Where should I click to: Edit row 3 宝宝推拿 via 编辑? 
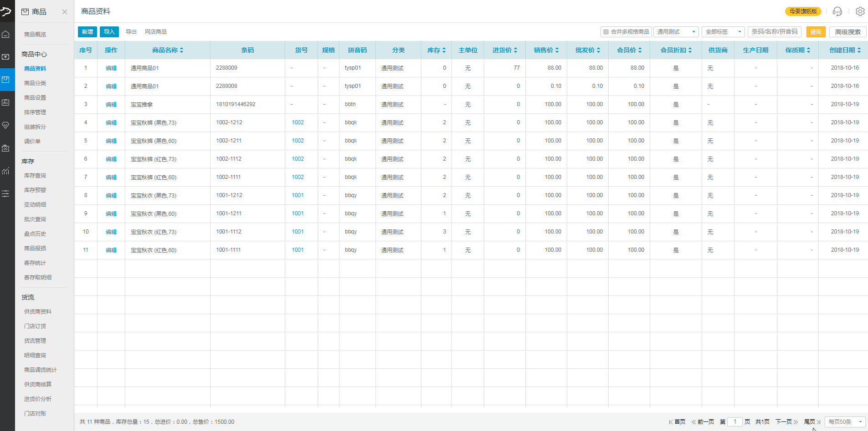click(111, 105)
